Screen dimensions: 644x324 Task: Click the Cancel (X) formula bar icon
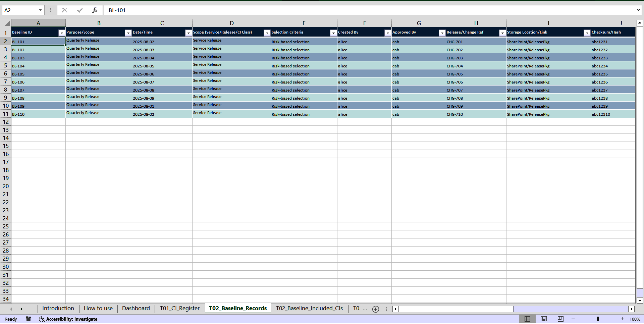[65, 10]
